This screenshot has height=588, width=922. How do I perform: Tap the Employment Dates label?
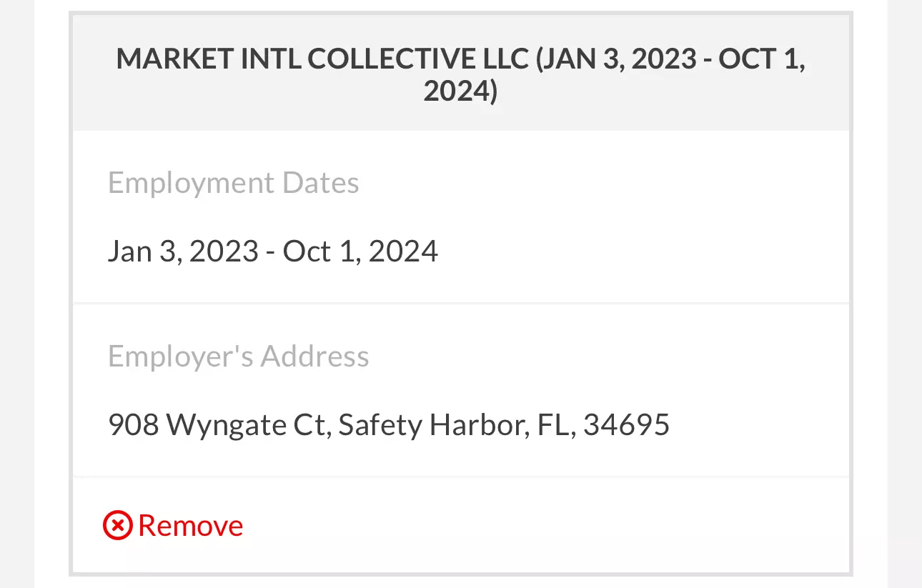(x=233, y=184)
